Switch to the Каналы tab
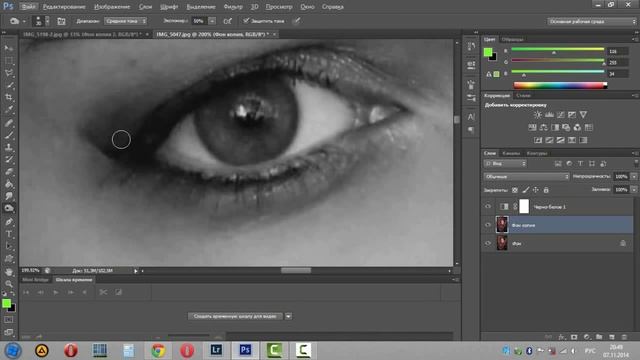The height and width of the screenshot is (360, 640). [511, 153]
